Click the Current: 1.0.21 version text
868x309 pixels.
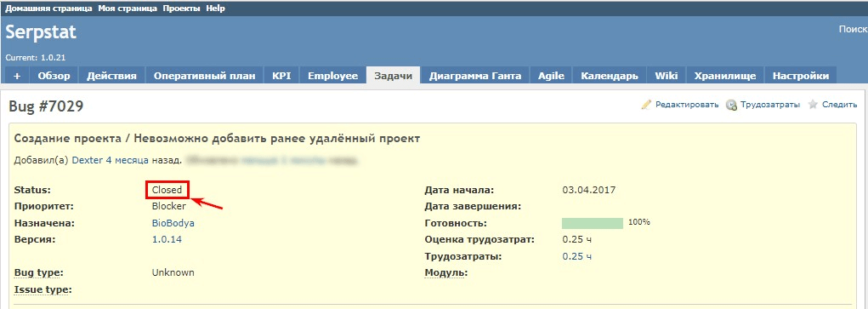pos(36,58)
